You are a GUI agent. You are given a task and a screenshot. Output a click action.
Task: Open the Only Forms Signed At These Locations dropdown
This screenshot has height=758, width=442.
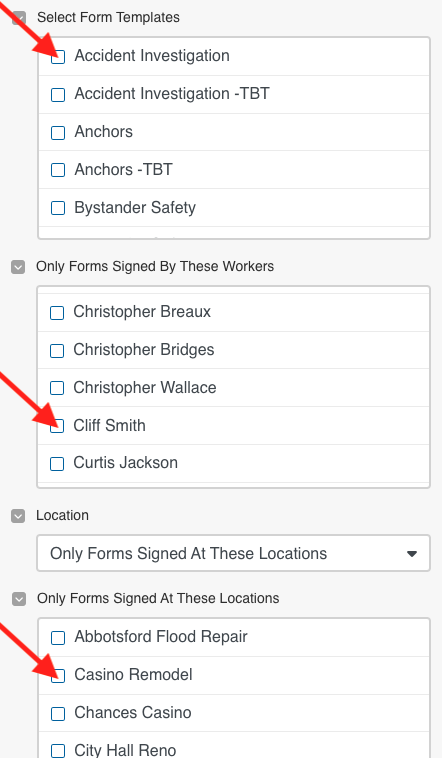234,553
